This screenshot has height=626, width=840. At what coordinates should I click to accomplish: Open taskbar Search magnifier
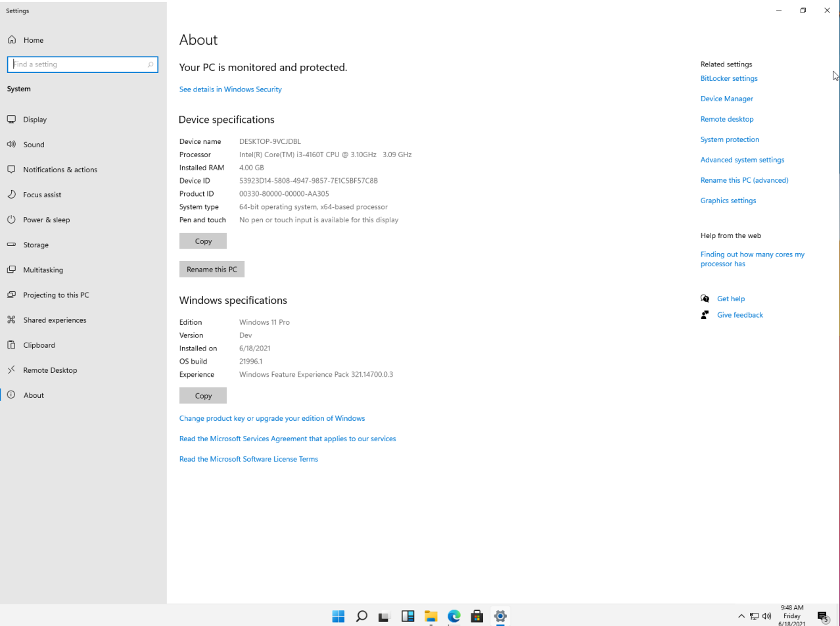(362, 616)
